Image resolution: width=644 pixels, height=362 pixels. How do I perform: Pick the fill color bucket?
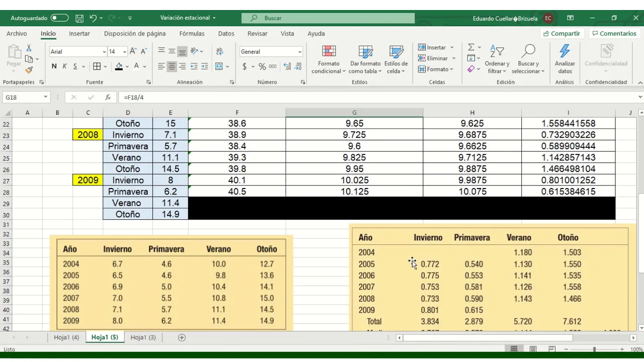(119, 66)
